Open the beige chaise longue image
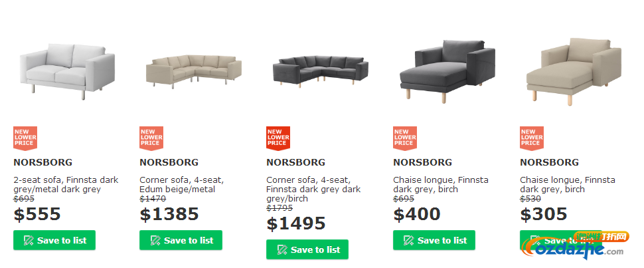 [574, 71]
